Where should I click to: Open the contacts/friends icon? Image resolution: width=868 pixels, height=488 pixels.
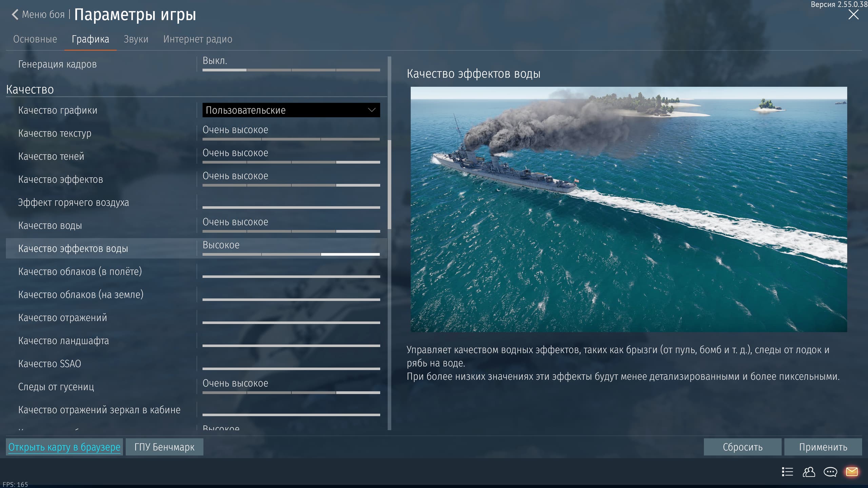click(809, 472)
